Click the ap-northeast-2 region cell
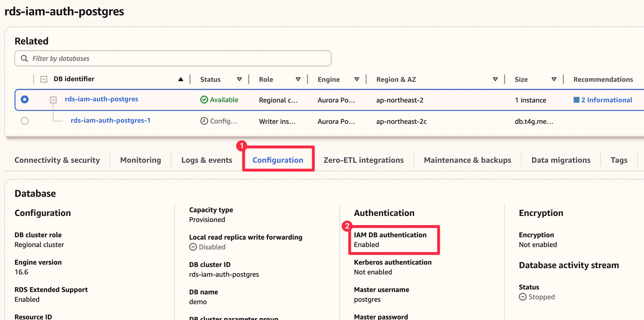 click(400, 100)
